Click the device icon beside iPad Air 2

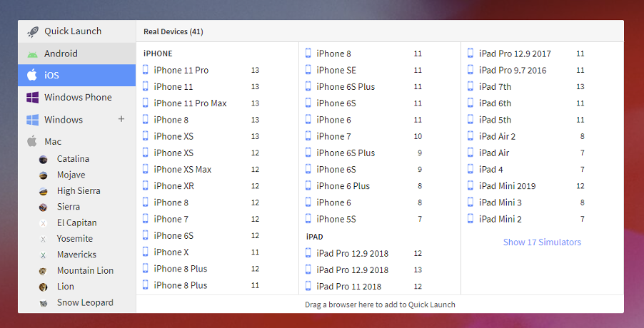pos(471,135)
